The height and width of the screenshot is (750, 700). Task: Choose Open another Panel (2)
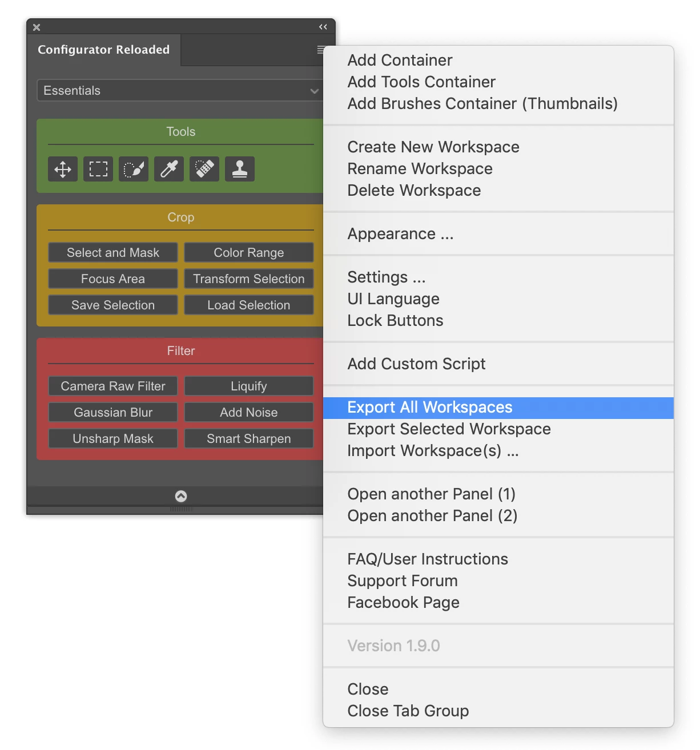(498, 515)
